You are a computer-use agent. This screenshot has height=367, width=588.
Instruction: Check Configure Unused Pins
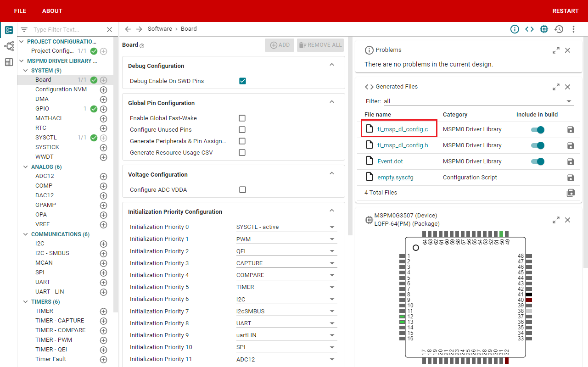[242, 129]
